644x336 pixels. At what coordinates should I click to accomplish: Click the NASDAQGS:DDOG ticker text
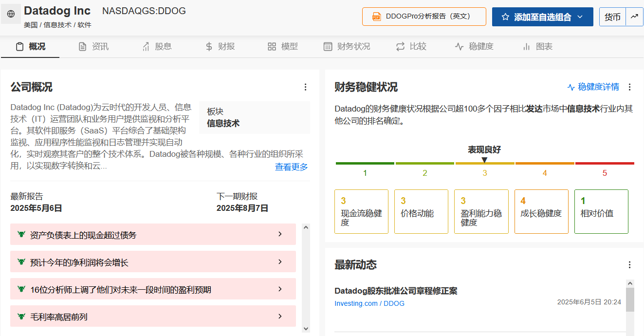(x=144, y=11)
